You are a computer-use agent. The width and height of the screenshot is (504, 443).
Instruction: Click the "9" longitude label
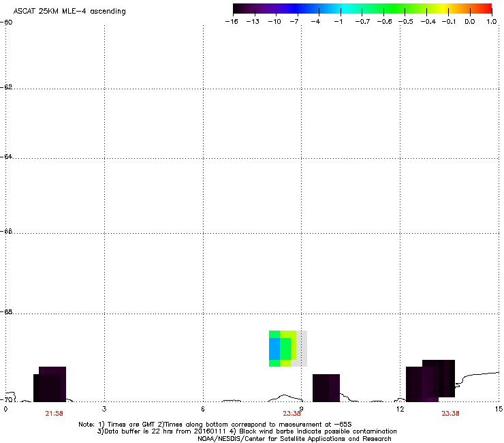(302, 409)
